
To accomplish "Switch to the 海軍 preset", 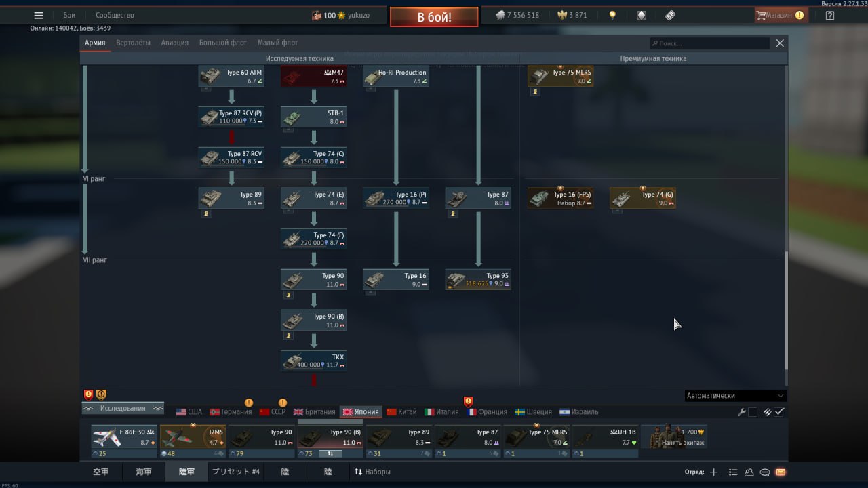I will point(144,472).
